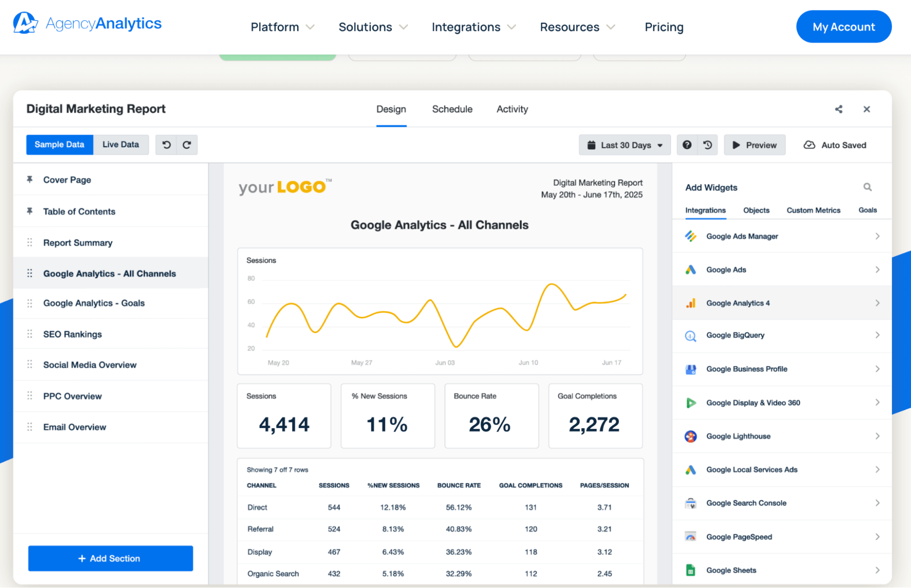
Task: Click the Organic Search channel row
Action: (x=440, y=574)
